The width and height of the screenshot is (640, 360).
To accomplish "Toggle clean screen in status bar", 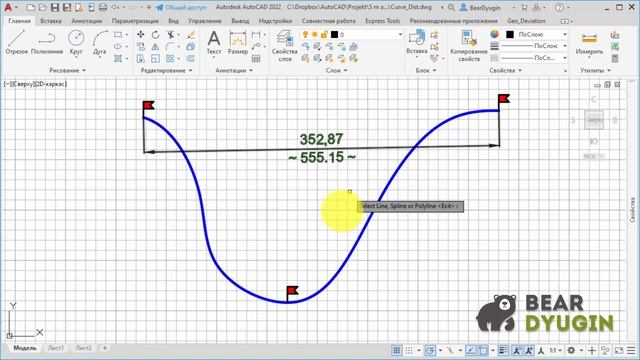I will pyautogui.click(x=619, y=350).
